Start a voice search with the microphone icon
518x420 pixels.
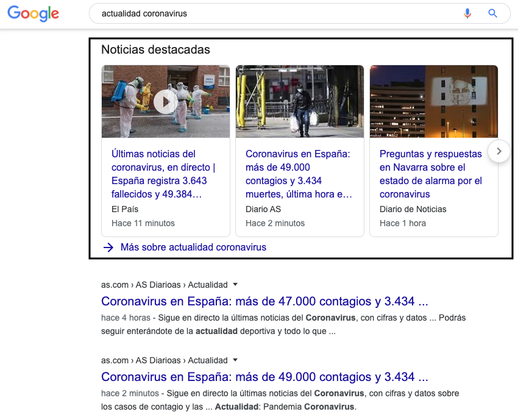click(x=467, y=13)
